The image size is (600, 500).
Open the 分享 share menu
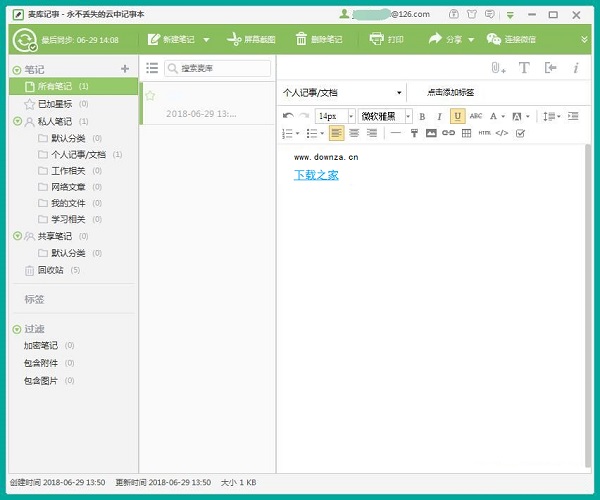pos(445,39)
